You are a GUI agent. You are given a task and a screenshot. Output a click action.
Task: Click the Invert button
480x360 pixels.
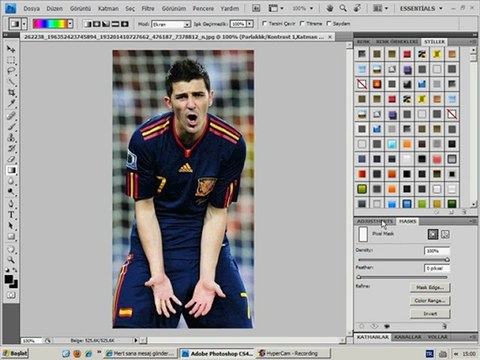coord(430,314)
